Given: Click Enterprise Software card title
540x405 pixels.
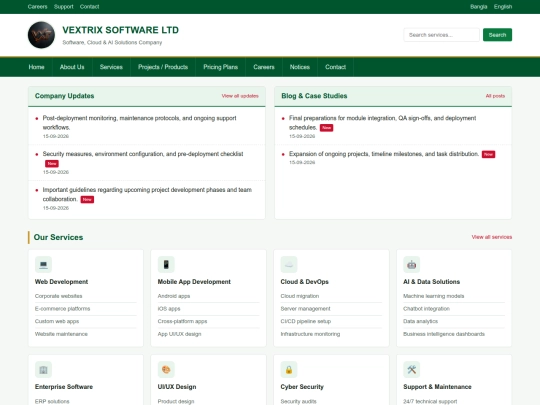Looking at the screenshot, I should (64, 387).
